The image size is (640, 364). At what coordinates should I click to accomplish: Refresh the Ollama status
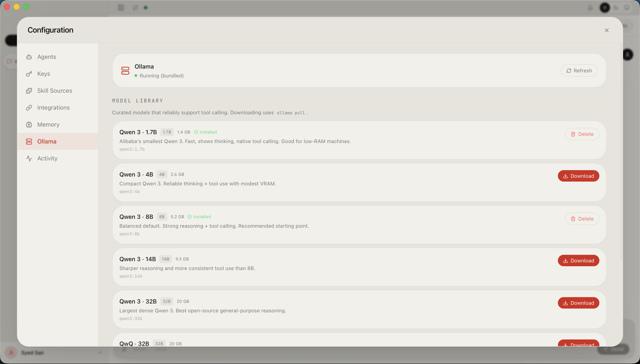(579, 70)
